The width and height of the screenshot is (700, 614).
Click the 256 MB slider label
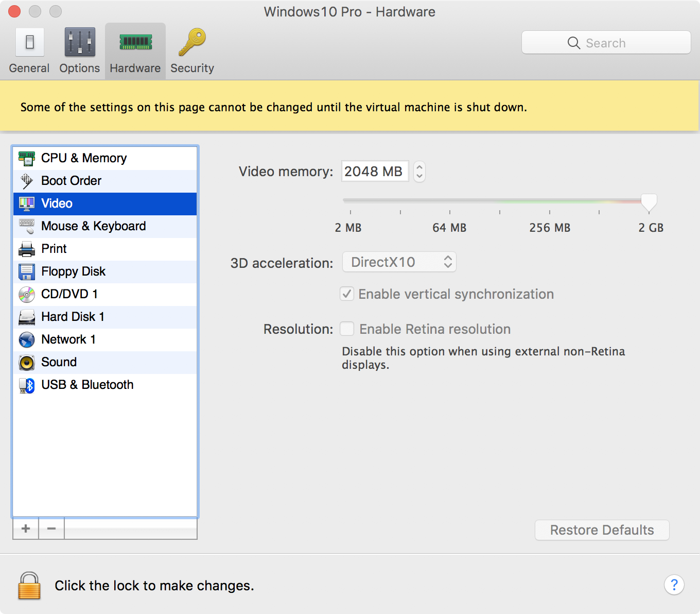click(x=550, y=228)
